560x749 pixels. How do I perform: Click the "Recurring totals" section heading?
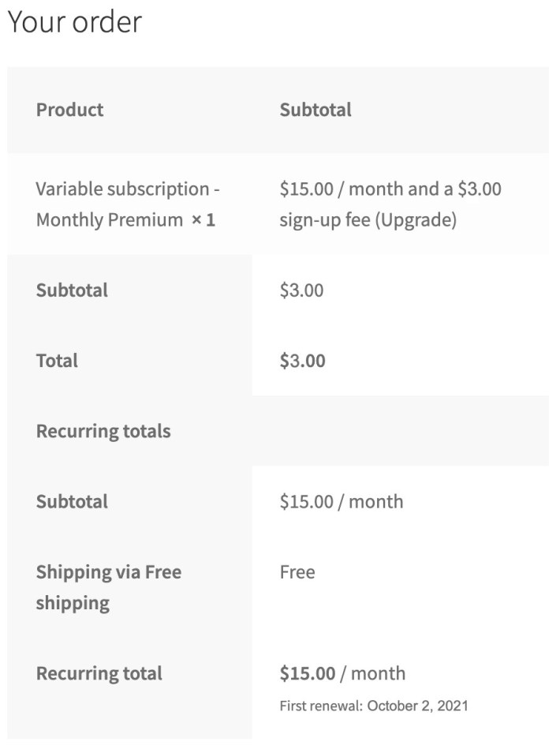(103, 432)
